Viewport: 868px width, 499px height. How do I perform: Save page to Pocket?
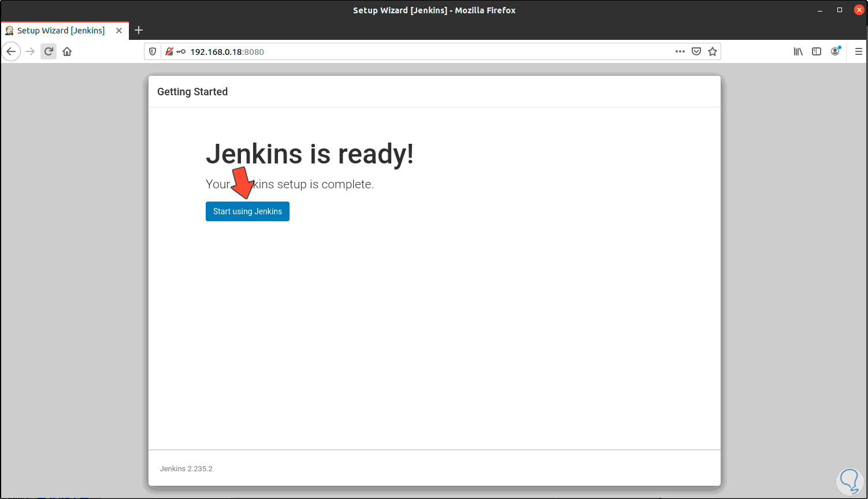696,51
